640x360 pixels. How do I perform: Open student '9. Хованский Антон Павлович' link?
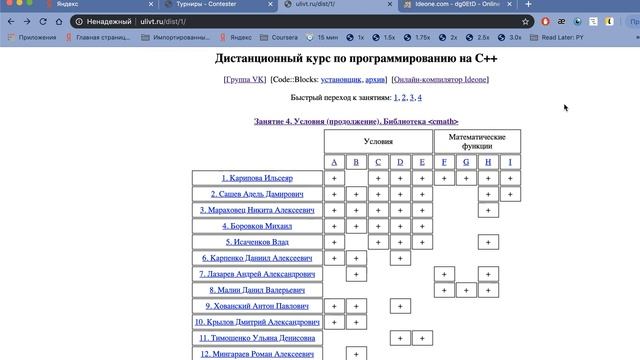(x=257, y=306)
